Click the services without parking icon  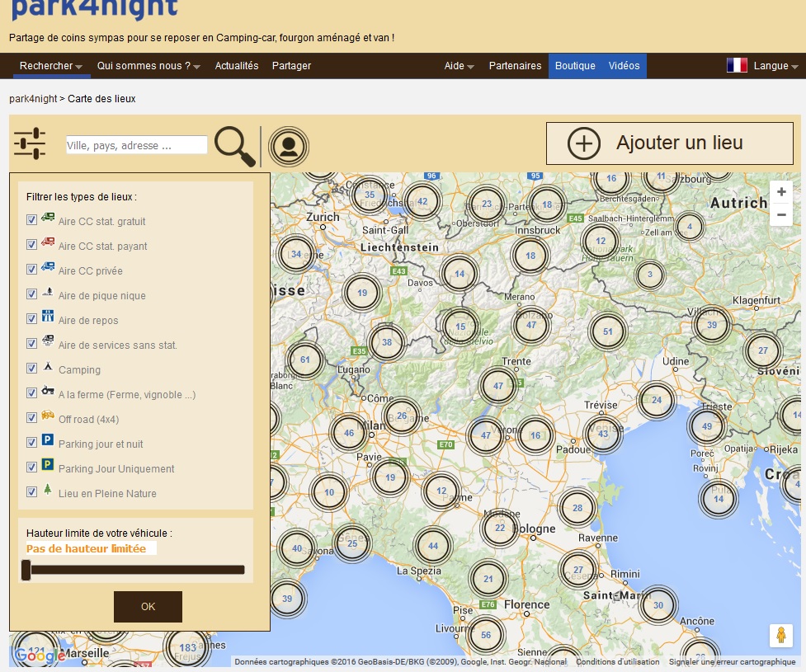[x=48, y=340]
